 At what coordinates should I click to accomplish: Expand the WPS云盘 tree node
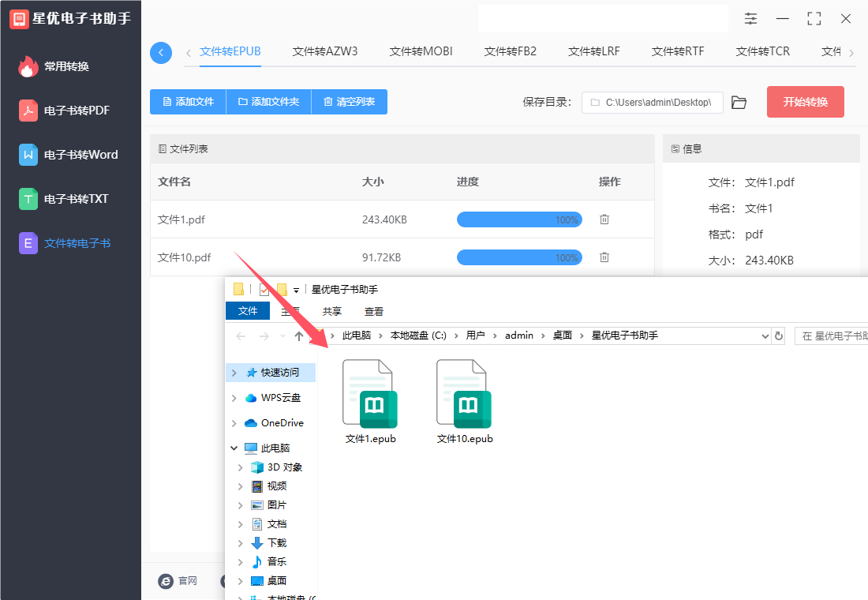[234, 398]
